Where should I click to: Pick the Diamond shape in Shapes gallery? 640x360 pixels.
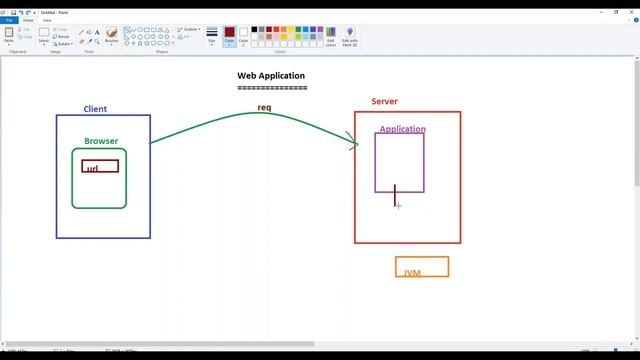tap(133, 36)
